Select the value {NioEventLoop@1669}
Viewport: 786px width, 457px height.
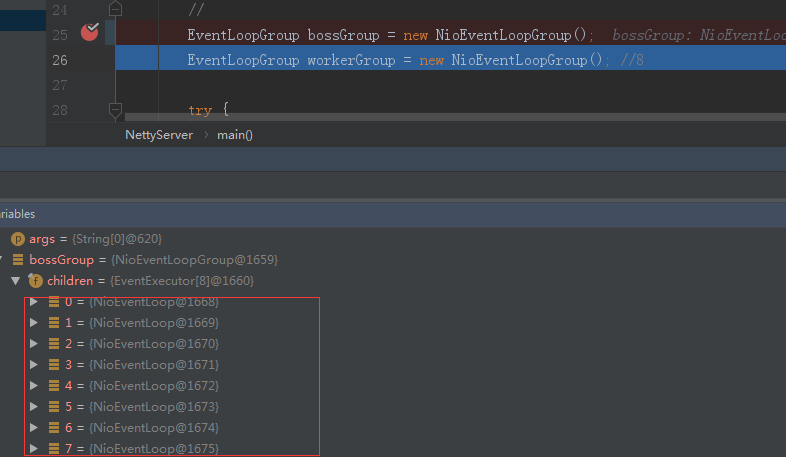pos(154,323)
